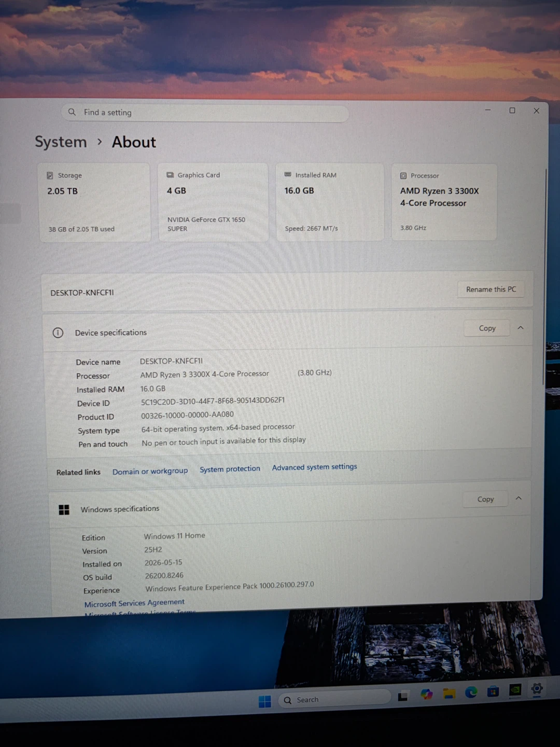This screenshot has height=747, width=560.
Task: Select the Settings gear on the taskbar
Action: [537, 688]
